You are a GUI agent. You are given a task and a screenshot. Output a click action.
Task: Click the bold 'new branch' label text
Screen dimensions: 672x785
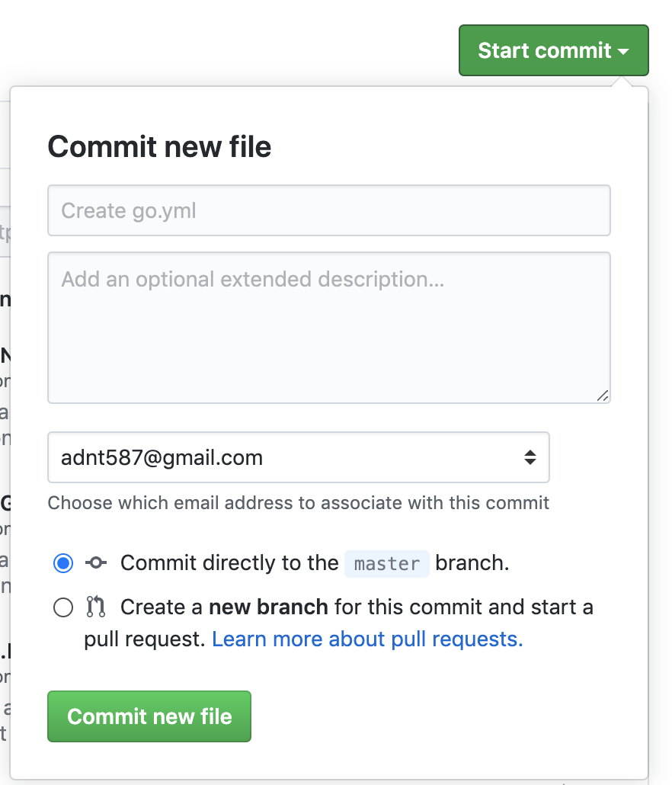point(268,607)
